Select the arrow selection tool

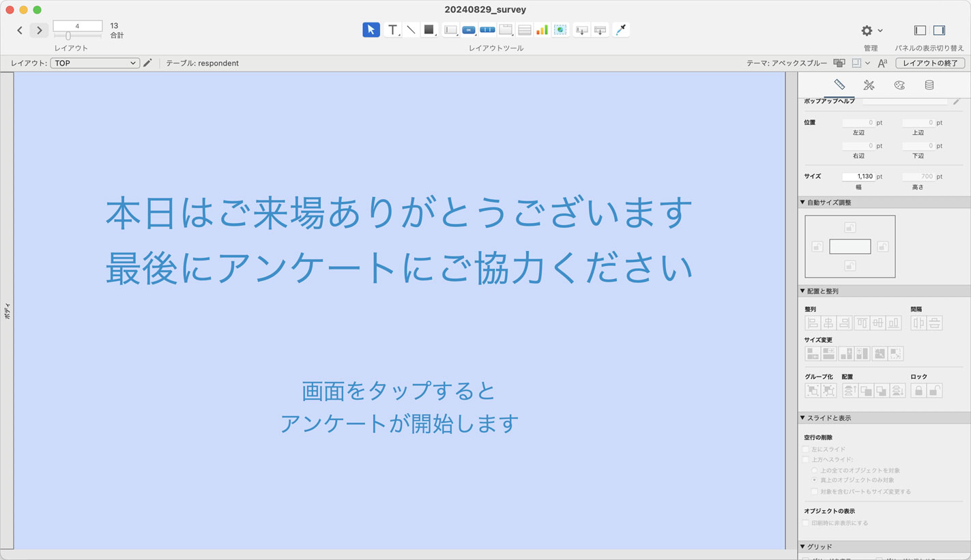coord(371,30)
